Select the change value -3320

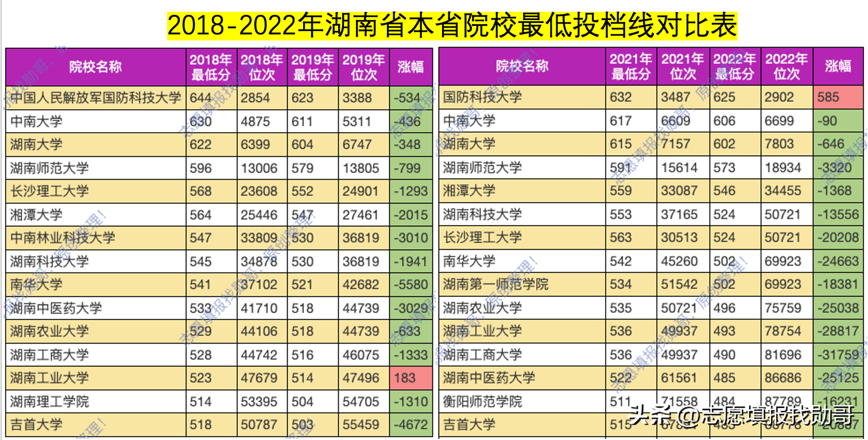coord(835,168)
